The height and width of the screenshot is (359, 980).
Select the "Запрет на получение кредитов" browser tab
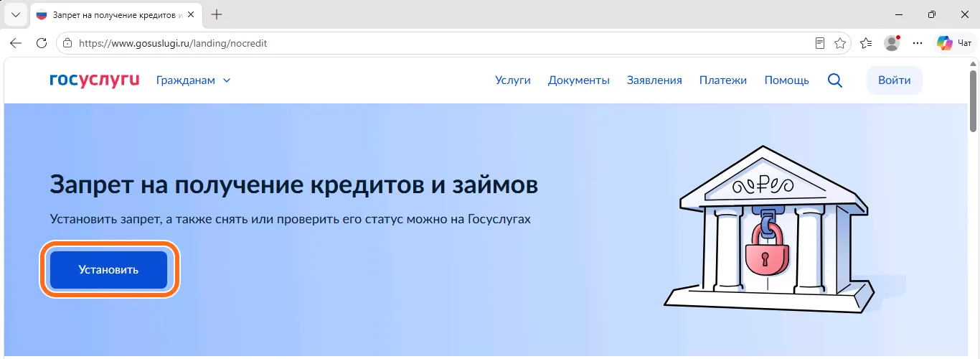(116, 14)
